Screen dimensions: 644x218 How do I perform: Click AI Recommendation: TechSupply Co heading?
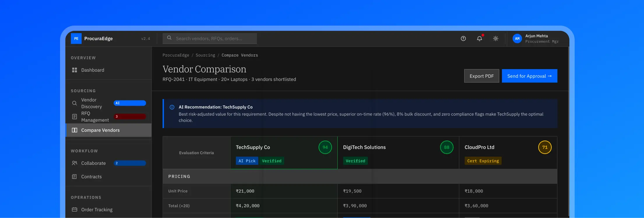click(x=216, y=107)
